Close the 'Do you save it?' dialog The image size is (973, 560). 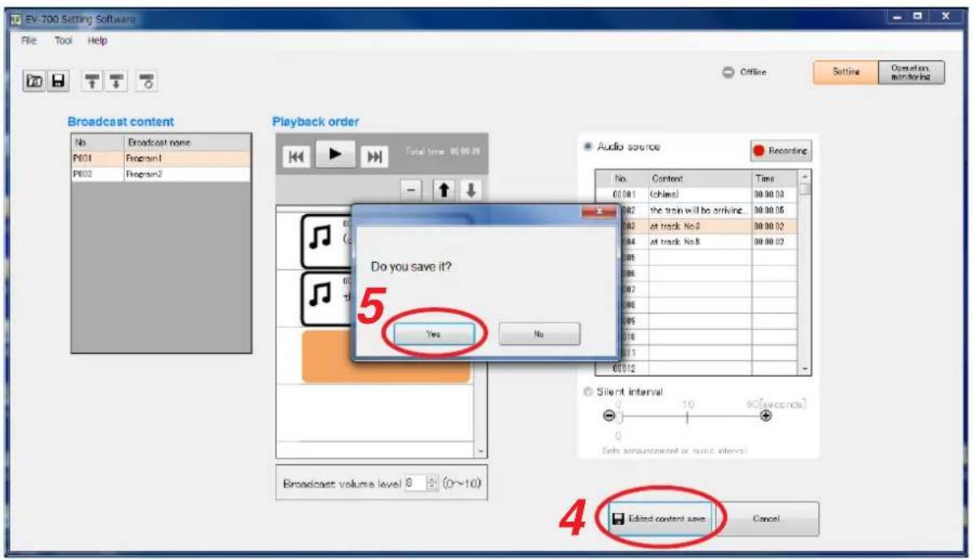pos(599,211)
